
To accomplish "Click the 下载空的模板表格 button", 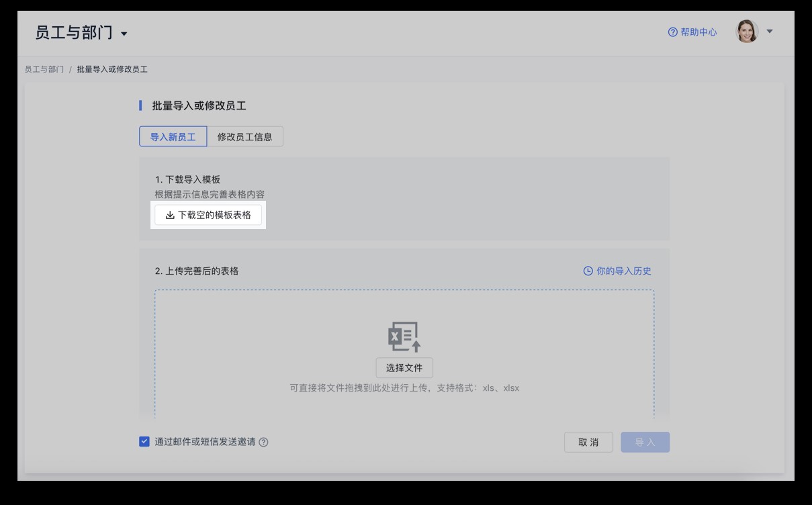I will [208, 216].
